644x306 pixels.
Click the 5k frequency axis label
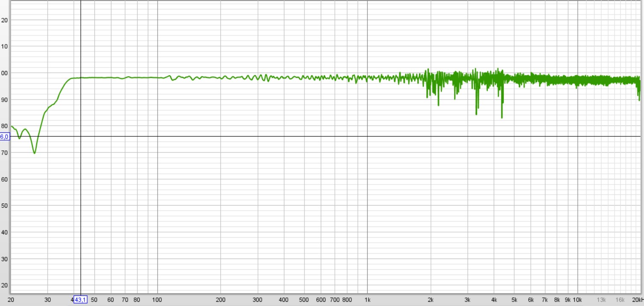[x=514, y=300]
